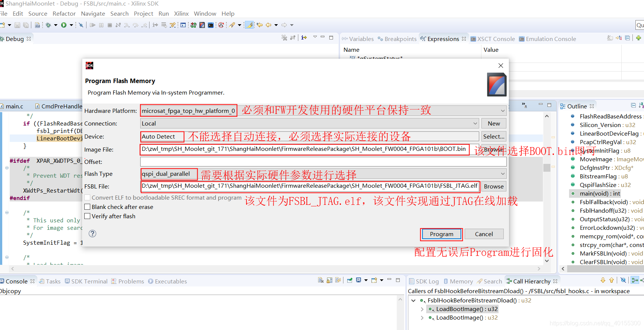Image resolution: width=644 pixels, height=330 pixels.
Task: Click Browse next to FSBL File
Action: click(494, 186)
